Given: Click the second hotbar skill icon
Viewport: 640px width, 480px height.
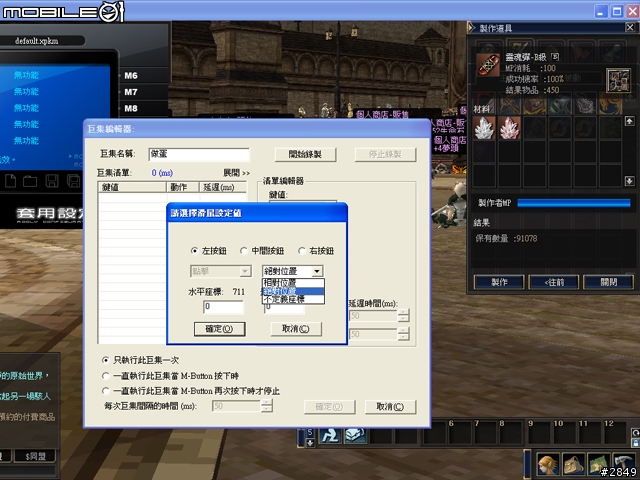Looking at the screenshot, I should click(355, 436).
